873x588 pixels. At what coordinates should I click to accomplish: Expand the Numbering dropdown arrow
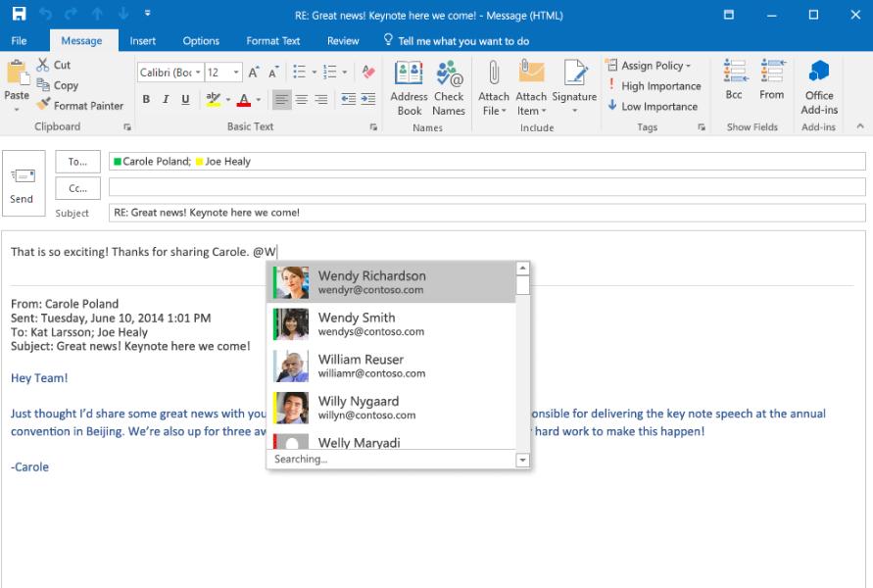pyautogui.click(x=345, y=72)
